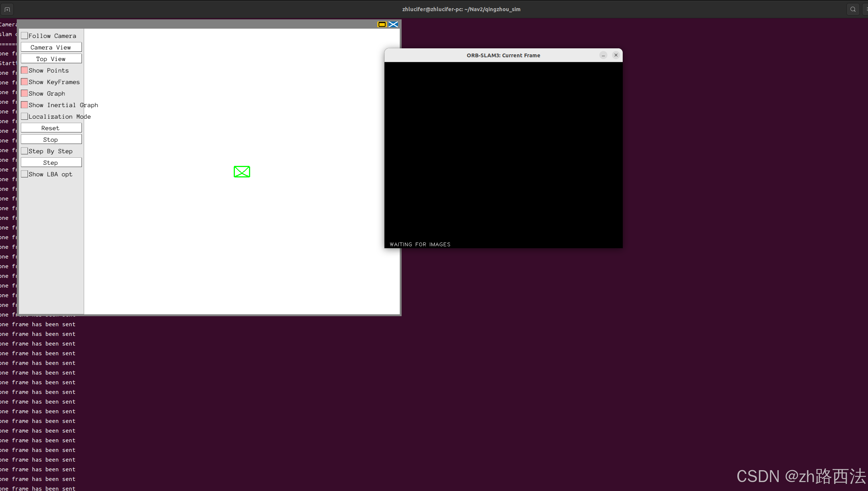Viewport: 868px width, 491px height.
Task: Switch to Top View
Action: pyautogui.click(x=51, y=59)
